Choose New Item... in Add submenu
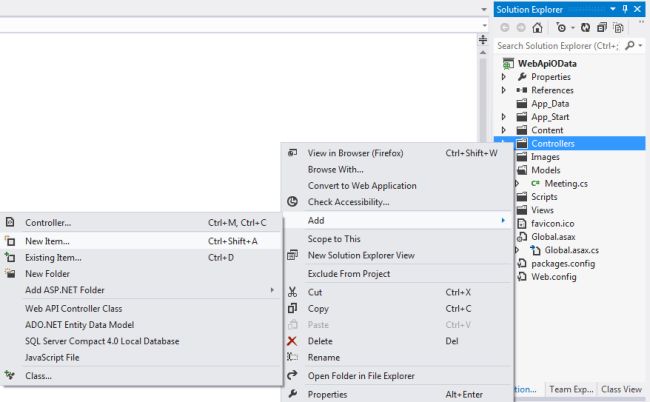Image resolution: width=650 pixels, height=402 pixels. pos(141,241)
